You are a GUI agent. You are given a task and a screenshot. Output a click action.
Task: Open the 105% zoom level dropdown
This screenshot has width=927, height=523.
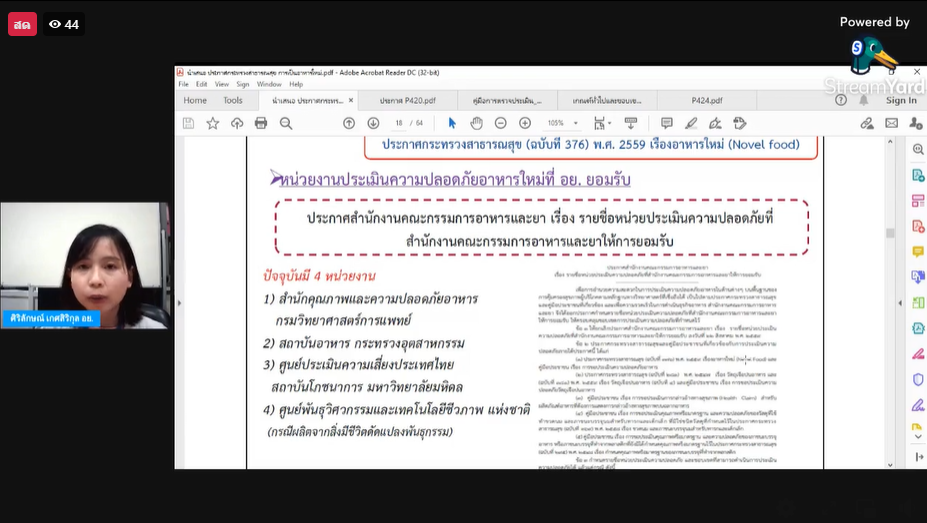pyautogui.click(x=575, y=123)
